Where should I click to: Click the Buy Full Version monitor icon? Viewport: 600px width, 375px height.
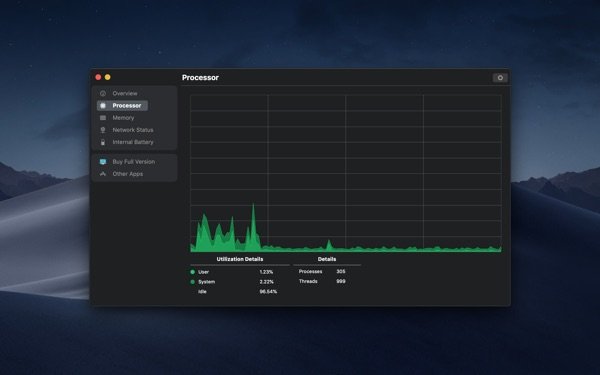point(103,162)
